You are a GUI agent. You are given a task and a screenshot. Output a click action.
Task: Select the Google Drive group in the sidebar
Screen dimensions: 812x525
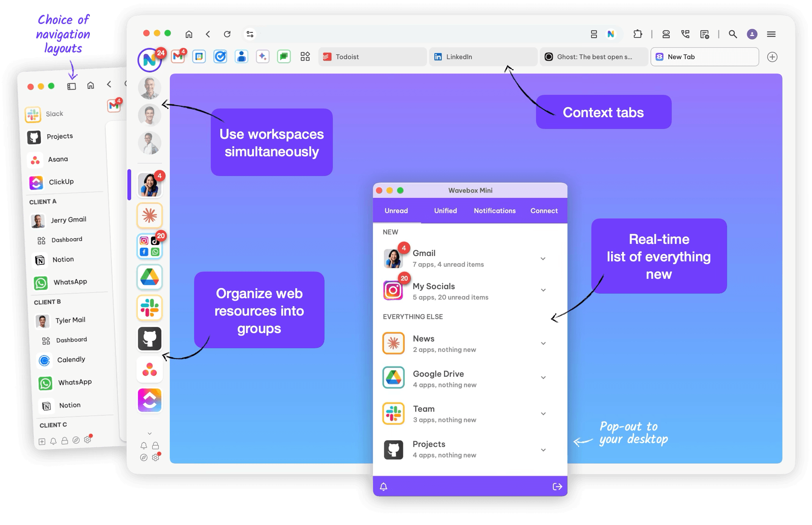coord(149,277)
